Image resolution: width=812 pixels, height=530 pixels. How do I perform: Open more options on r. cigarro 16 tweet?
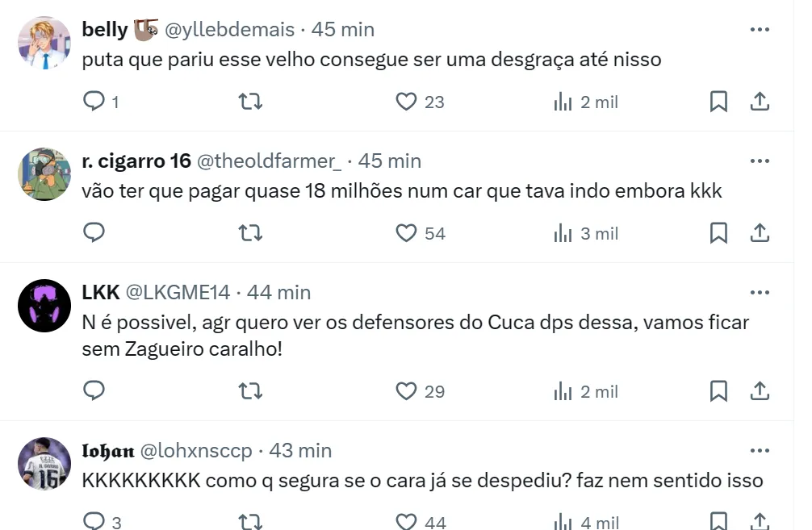760,161
